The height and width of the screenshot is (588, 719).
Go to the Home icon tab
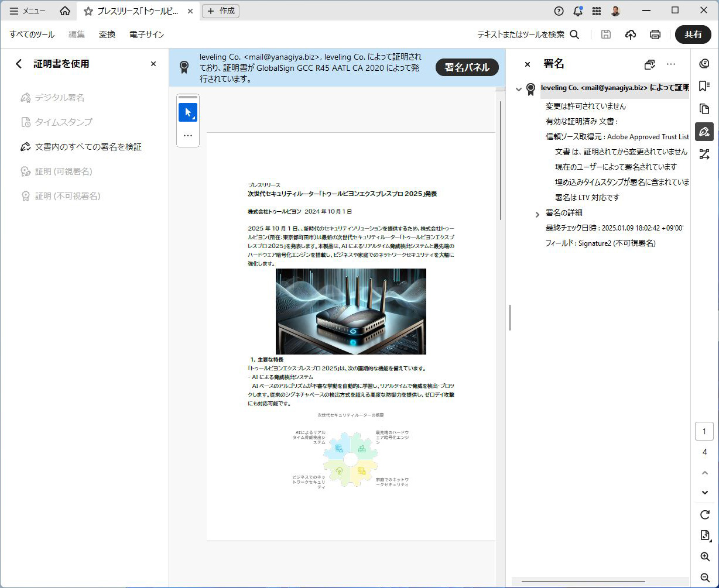[65, 11]
